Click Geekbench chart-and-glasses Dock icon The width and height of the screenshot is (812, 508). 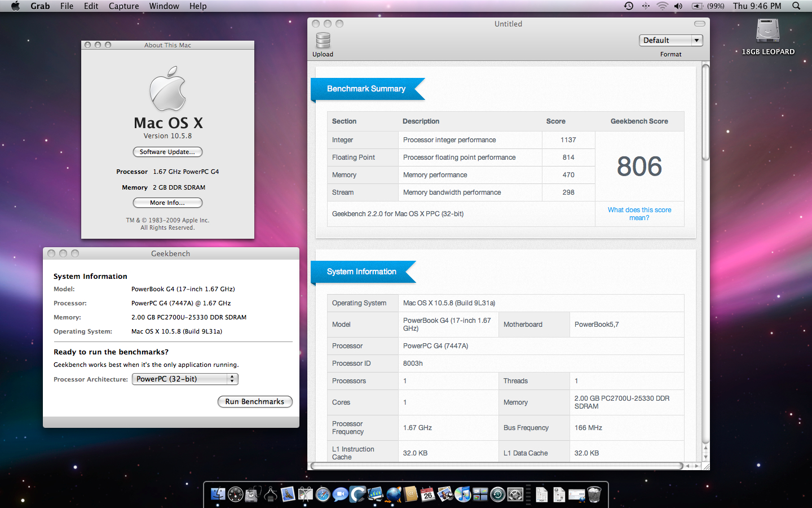pos(375,494)
